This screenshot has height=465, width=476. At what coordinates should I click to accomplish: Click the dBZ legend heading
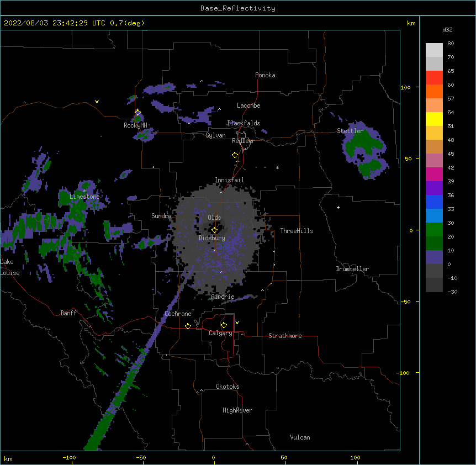tap(447, 29)
